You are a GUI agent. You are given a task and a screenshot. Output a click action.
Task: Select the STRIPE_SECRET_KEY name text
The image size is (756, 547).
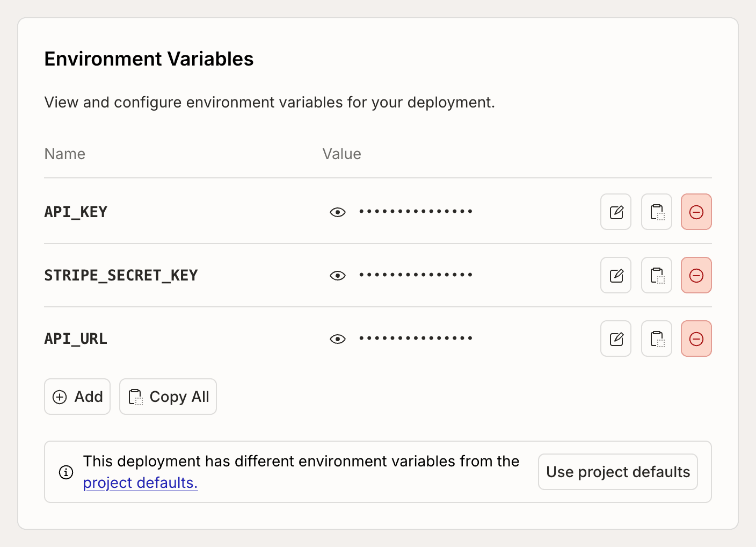[121, 275]
